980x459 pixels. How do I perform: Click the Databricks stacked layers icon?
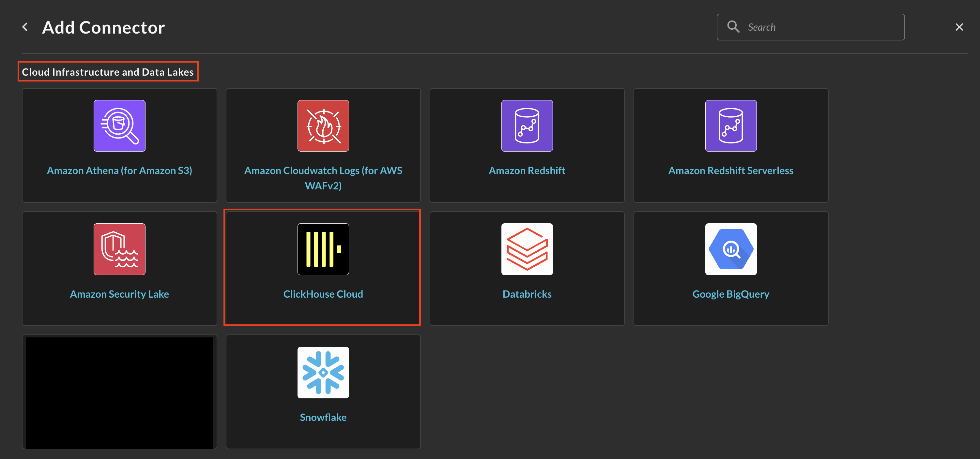coord(527,249)
